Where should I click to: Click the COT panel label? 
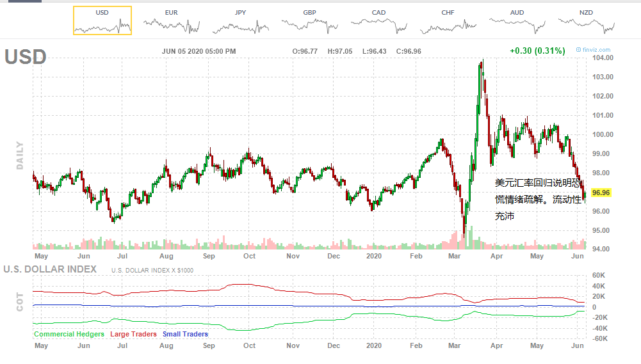(20, 302)
